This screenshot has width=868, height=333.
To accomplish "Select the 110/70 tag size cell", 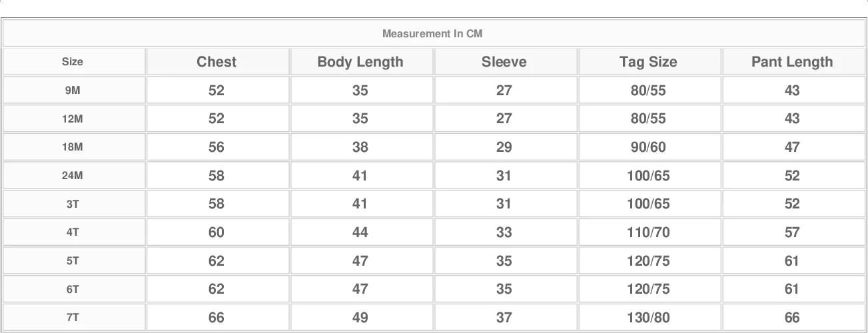I will click(648, 232).
